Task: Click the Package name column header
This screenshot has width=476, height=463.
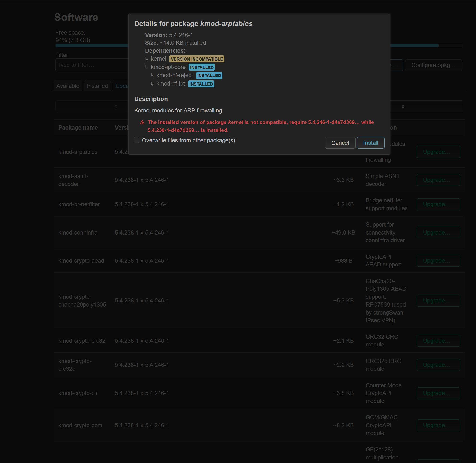Action: tap(78, 128)
